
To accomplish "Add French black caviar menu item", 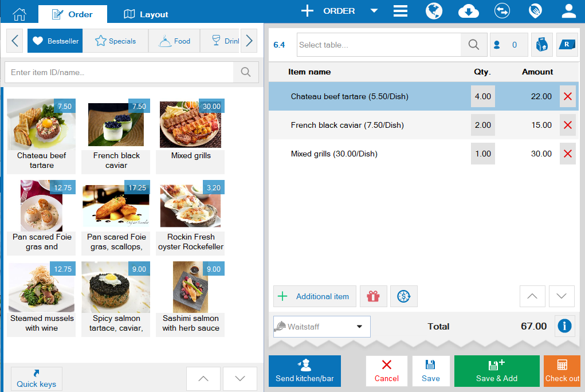I will click(x=116, y=136).
